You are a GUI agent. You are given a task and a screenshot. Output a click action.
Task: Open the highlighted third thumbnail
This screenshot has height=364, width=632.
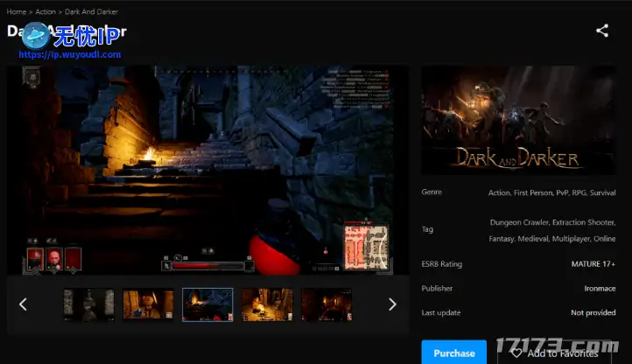point(207,304)
